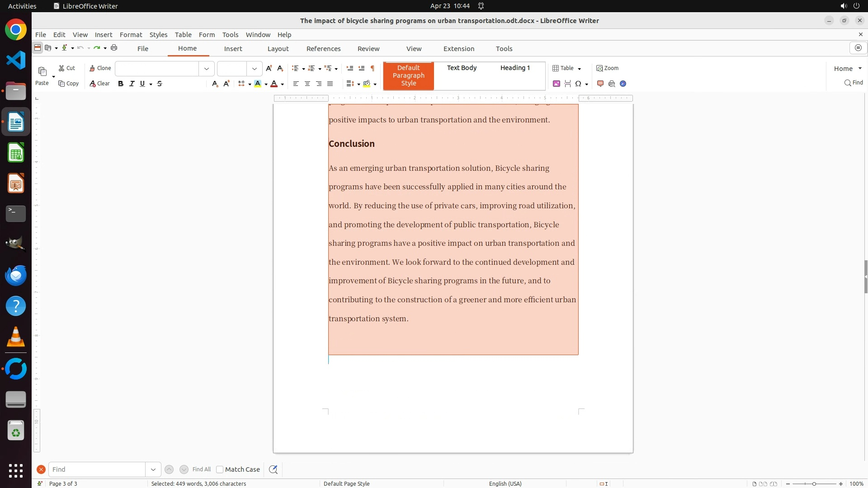The width and height of the screenshot is (868, 488).
Task: Open the Format menu
Action: click(x=131, y=35)
